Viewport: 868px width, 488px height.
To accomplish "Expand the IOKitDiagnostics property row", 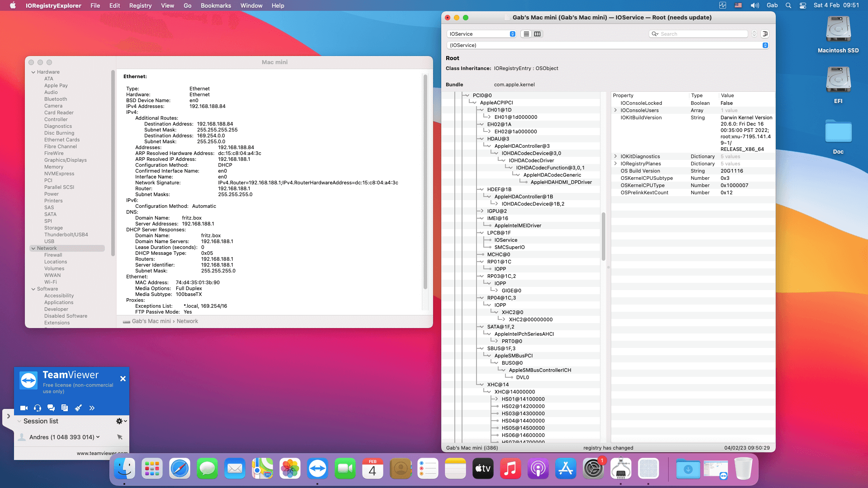I will [615, 156].
